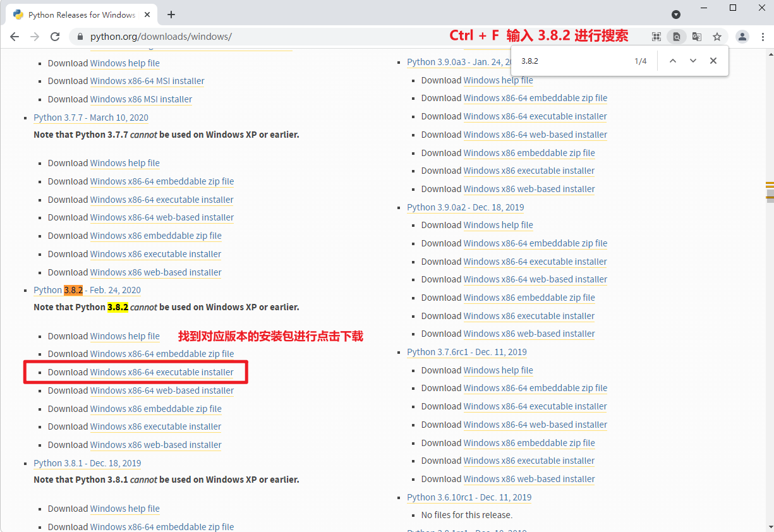Open the Python 3.8.1 - Dec. 18, 2019 release

click(x=87, y=463)
